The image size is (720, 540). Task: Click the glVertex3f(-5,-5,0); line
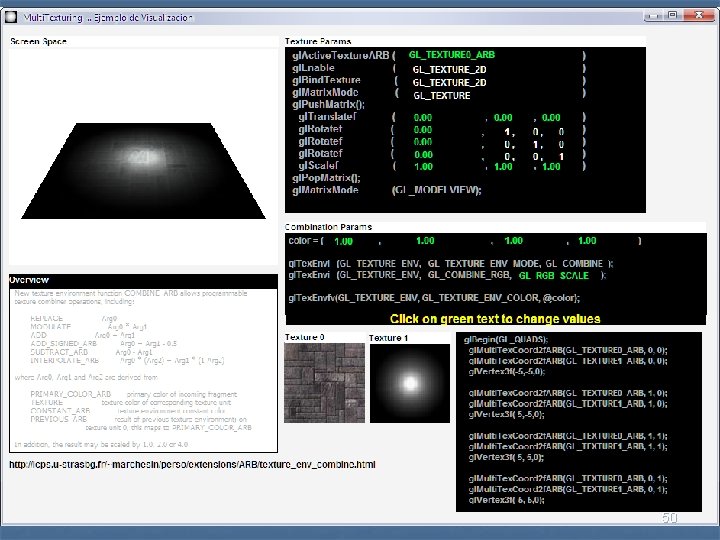[506, 371]
